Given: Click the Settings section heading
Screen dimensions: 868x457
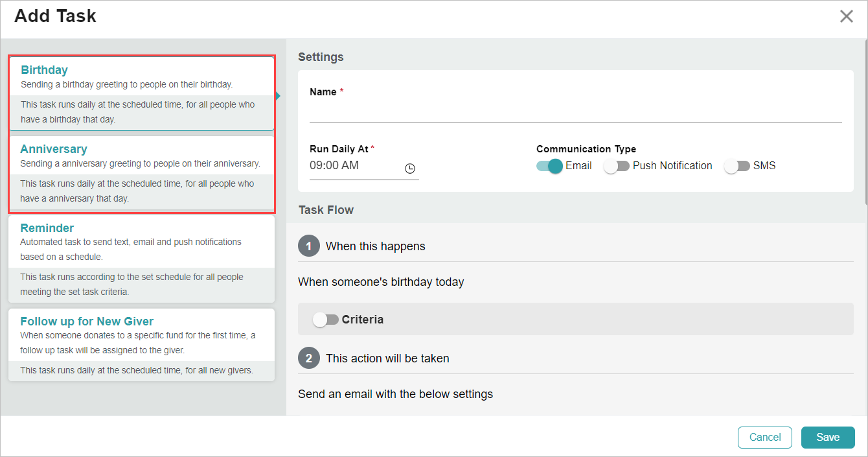Looking at the screenshot, I should (x=321, y=57).
